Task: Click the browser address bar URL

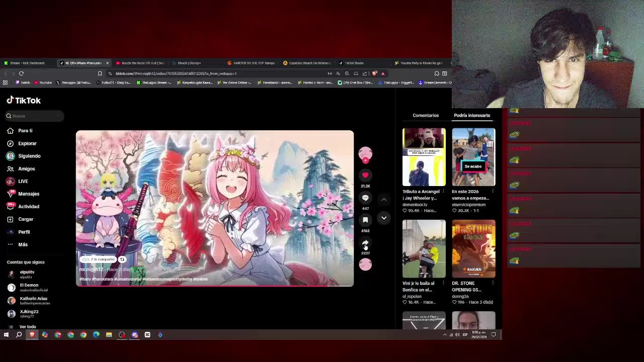Action: point(176,73)
